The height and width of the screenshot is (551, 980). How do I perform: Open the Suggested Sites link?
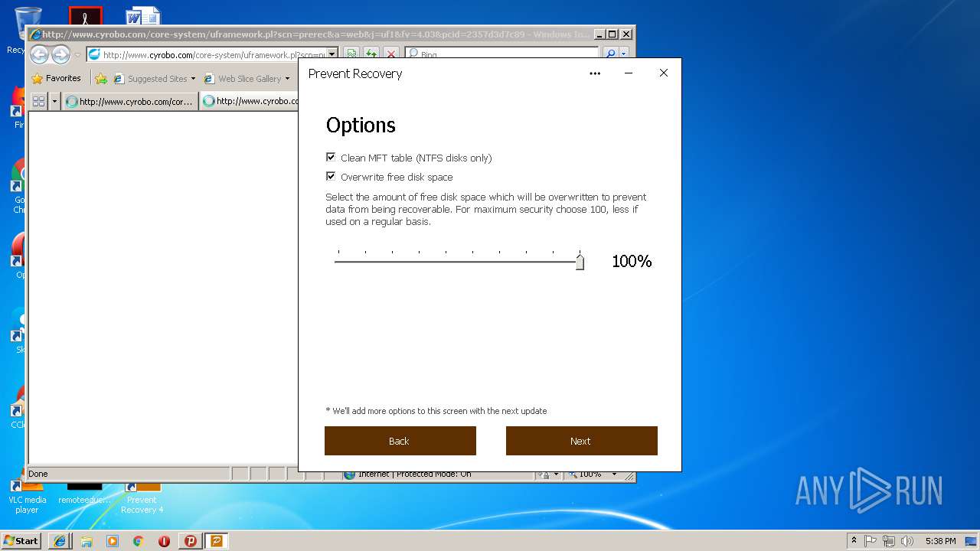point(150,78)
